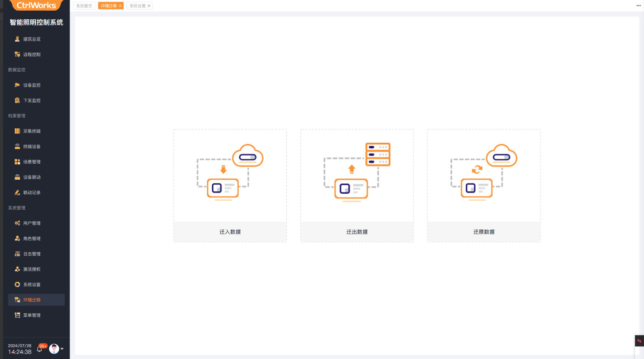Screen dimensions: 644x359
Task: Switch to the 系统首页 tab
Action: point(84,6)
